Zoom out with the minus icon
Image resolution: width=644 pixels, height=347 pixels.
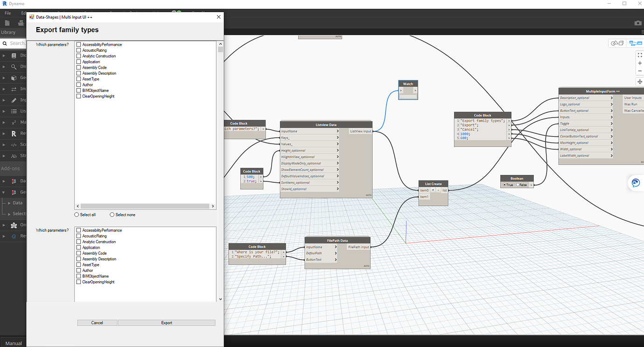640,71
